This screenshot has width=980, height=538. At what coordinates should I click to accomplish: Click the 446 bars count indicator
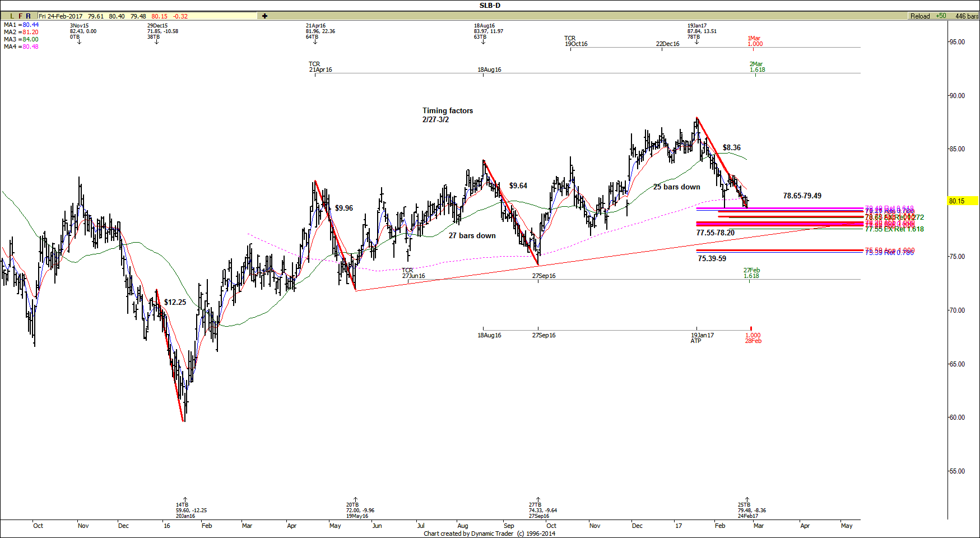point(967,16)
